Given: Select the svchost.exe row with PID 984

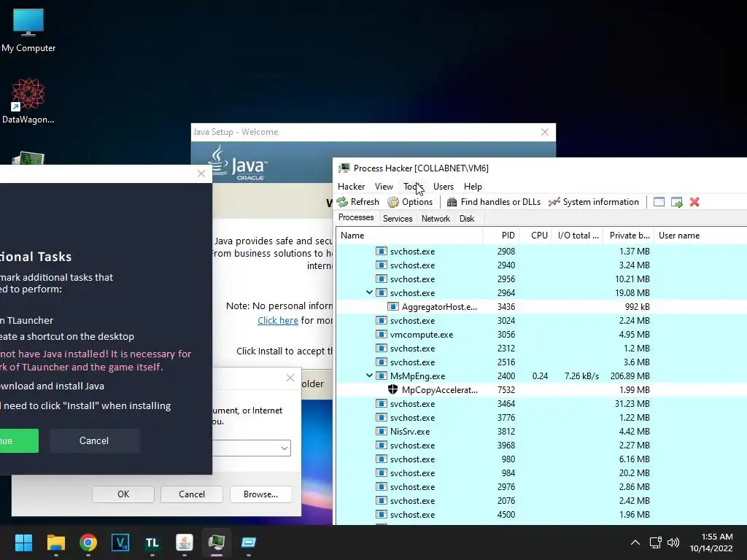Looking at the screenshot, I should 542,472.
